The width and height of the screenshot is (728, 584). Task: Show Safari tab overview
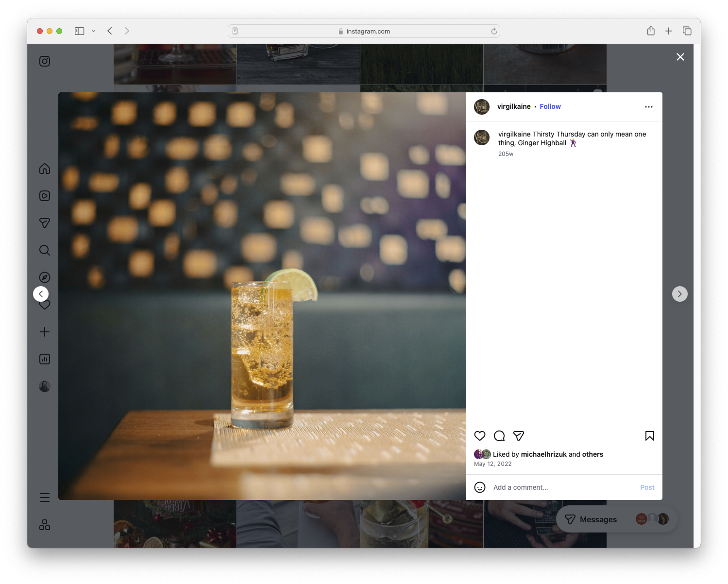(687, 30)
